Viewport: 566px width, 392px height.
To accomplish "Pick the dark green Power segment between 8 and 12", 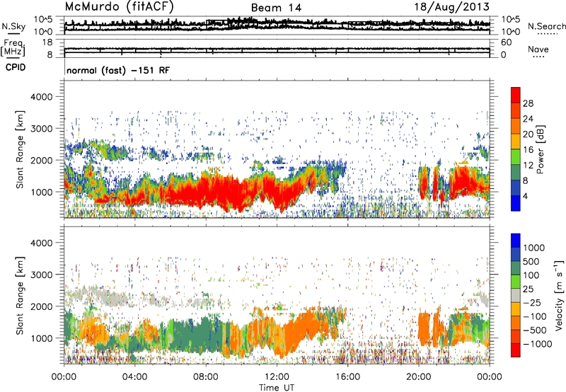I will coord(516,173).
